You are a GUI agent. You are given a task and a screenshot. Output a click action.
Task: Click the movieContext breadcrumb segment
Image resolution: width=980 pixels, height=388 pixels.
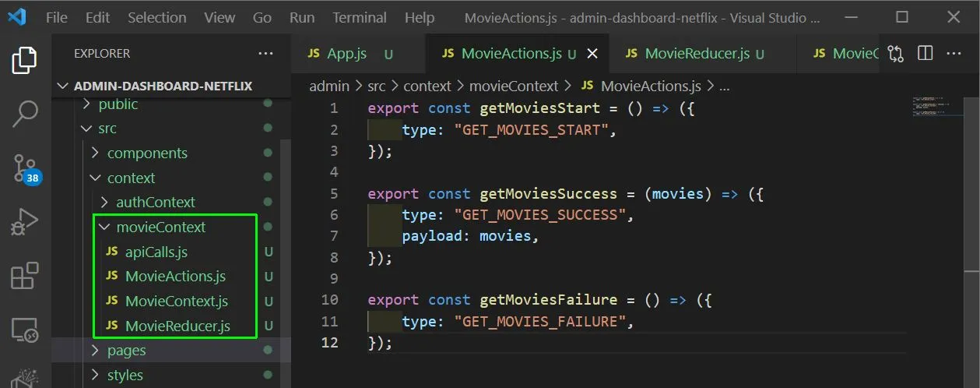coord(514,86)
